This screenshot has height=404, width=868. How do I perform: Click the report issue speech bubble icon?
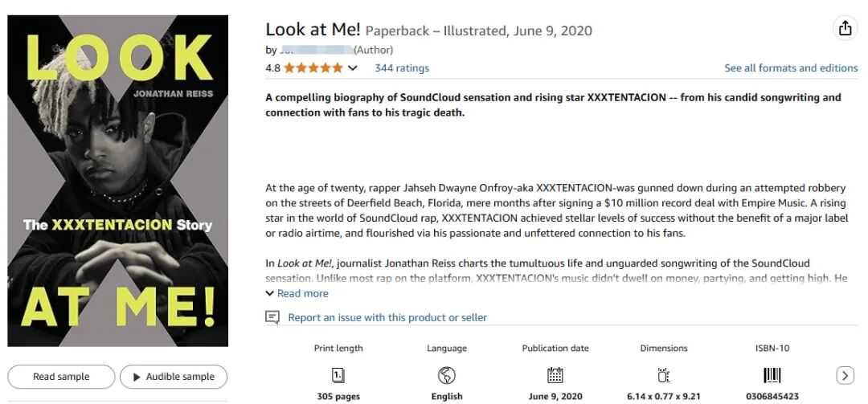272,317
